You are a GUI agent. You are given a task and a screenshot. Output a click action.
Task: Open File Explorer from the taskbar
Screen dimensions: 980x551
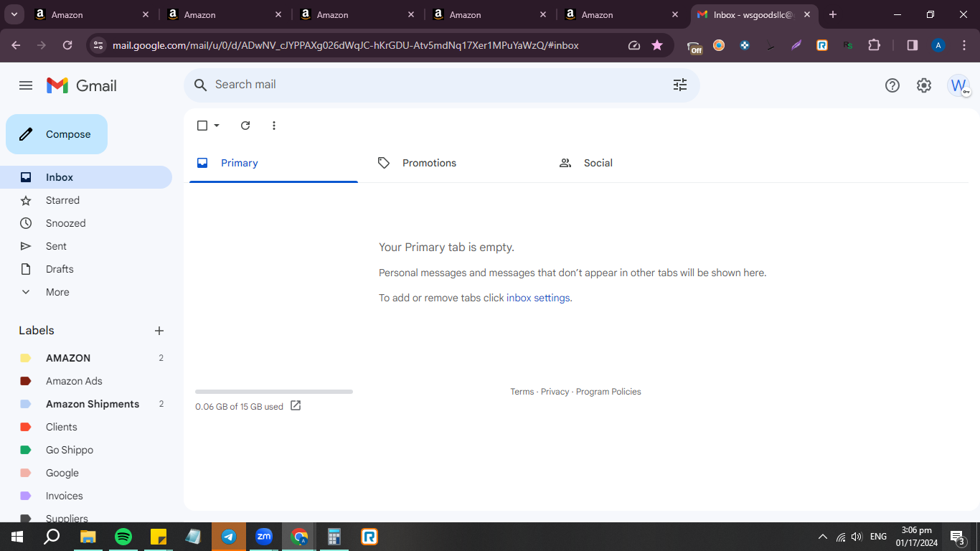point(88,537)
